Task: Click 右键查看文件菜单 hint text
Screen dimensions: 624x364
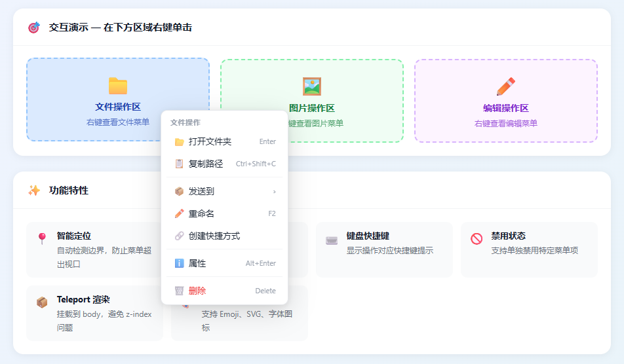Action: (118, 122)
